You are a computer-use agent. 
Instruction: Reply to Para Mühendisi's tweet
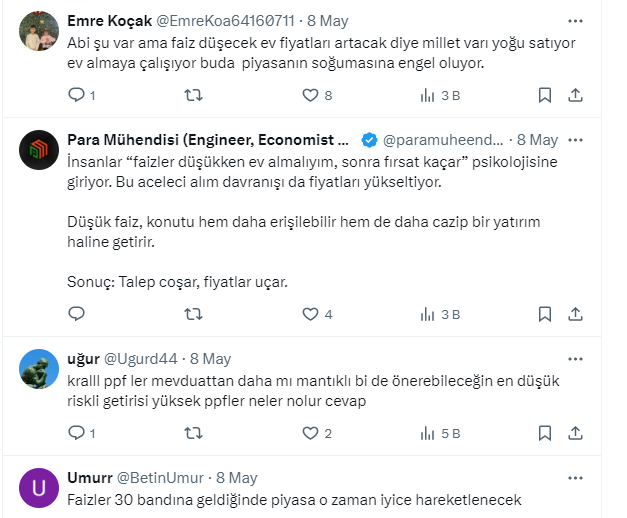click(x=77, y=314)
